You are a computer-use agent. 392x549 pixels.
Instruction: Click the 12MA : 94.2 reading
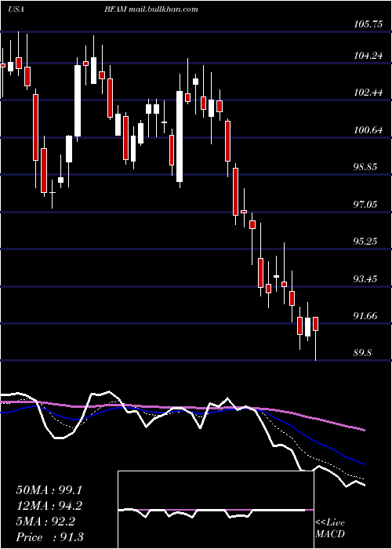[49, 506]
